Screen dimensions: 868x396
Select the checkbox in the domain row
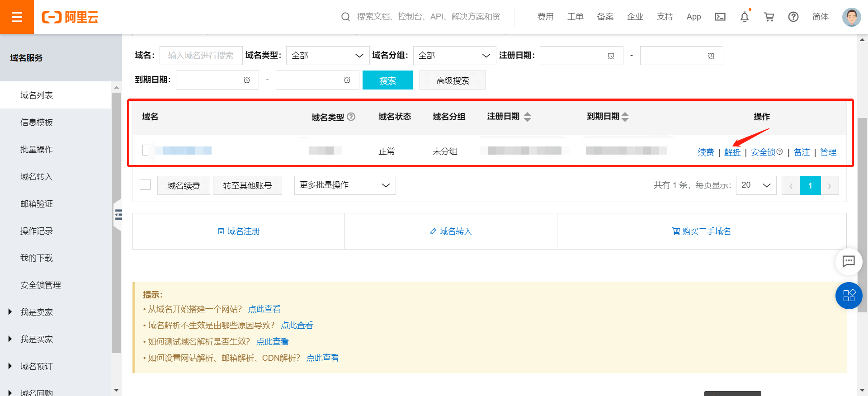tap(146, 150)
